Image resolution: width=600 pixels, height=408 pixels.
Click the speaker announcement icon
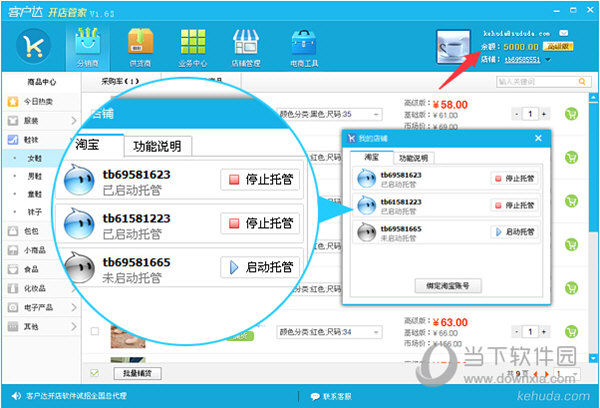click(16, 396)
